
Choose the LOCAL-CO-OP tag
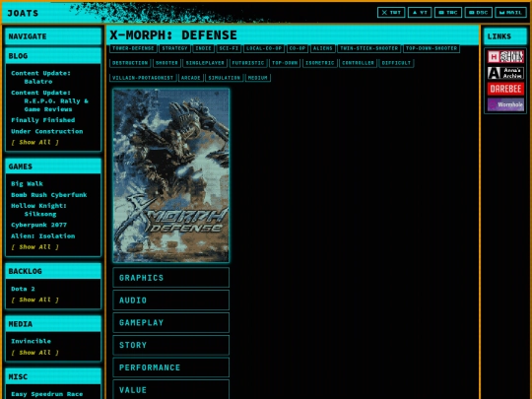[264, 48]
